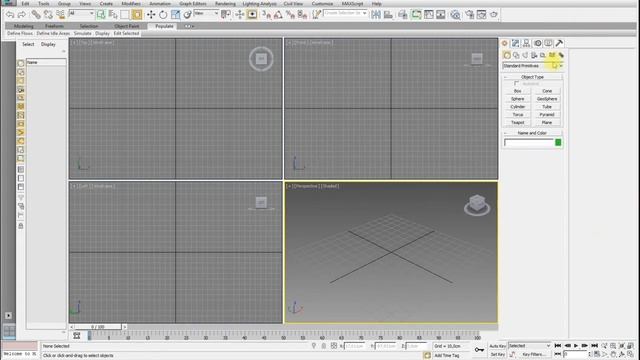Open Render Setup icon

tap(470, 15)
